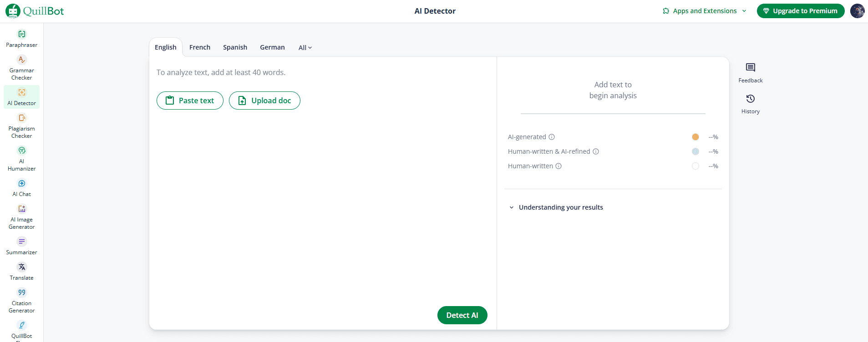The image size is (868, 342).
Task: Open the Translate tool
Action: (x=21, y=272)
